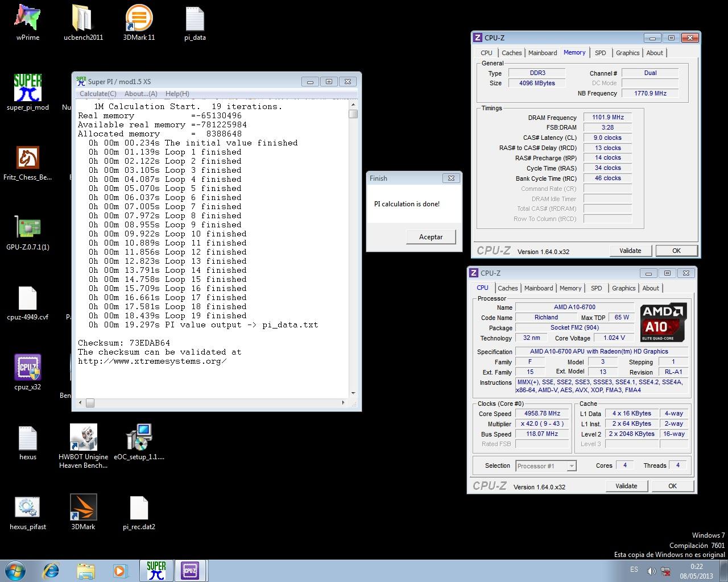Viewport: 728px width, 582px height.
Task: Open Caches tab in lower CPU-Z window
Action: (507, 288)
